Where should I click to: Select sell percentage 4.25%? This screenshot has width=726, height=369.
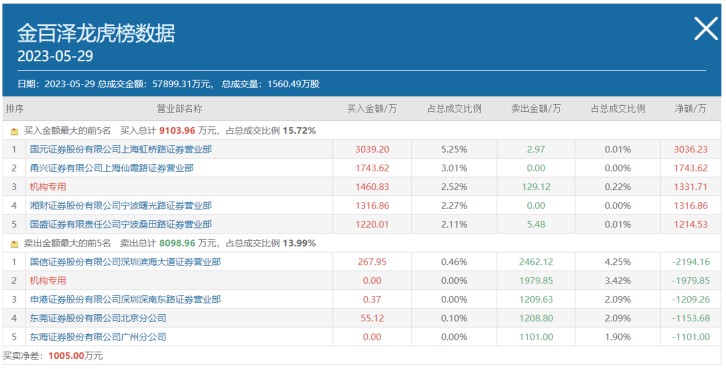point(618,262)
